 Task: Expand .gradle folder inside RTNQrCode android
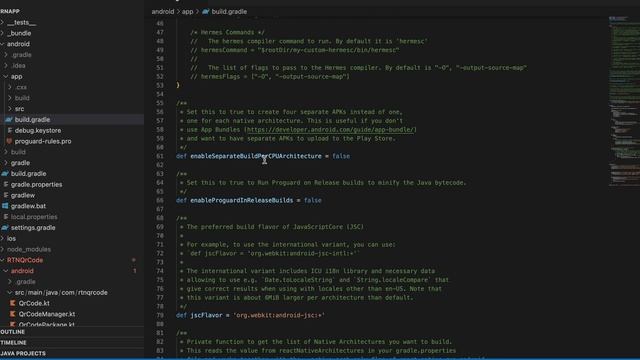coord(10,282)
